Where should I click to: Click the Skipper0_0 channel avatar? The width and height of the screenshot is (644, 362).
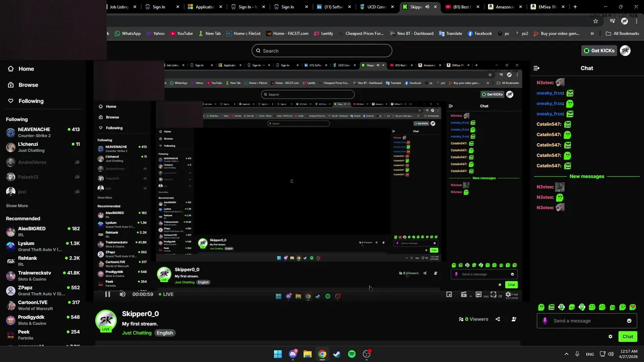[106, 321]
